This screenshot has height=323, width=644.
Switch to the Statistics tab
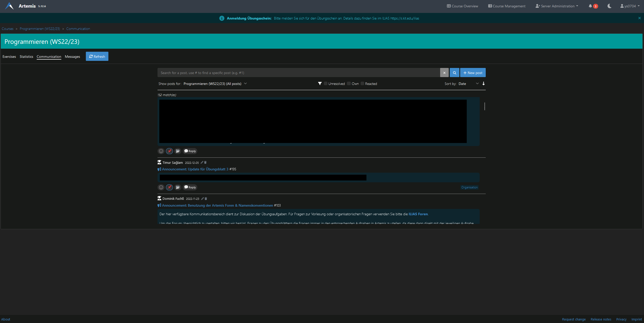click(26, 57)
